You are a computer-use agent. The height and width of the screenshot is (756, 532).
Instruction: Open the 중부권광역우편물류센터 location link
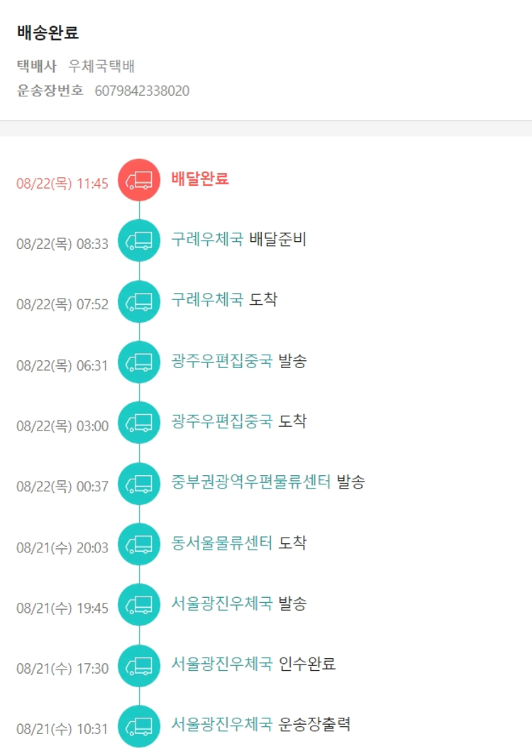(x=251, y=482)
